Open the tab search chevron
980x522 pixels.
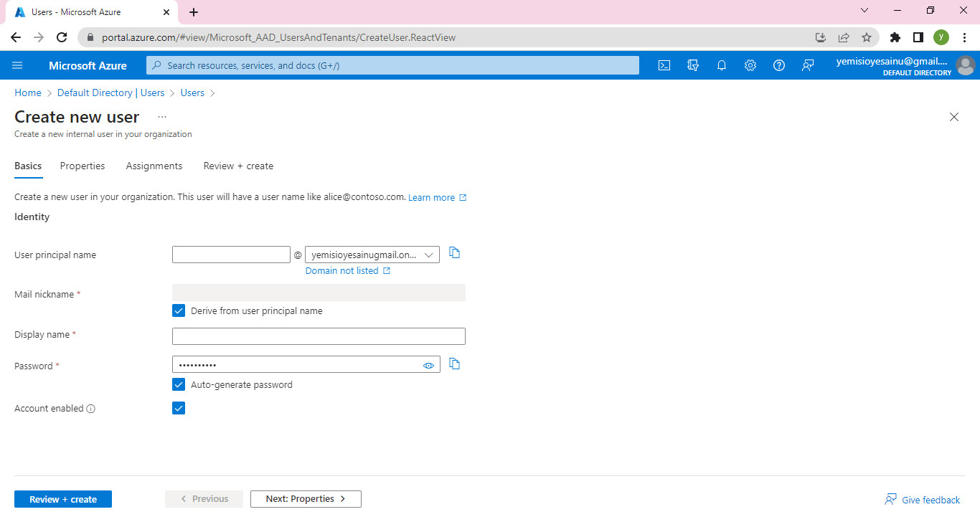pos(864,10)
